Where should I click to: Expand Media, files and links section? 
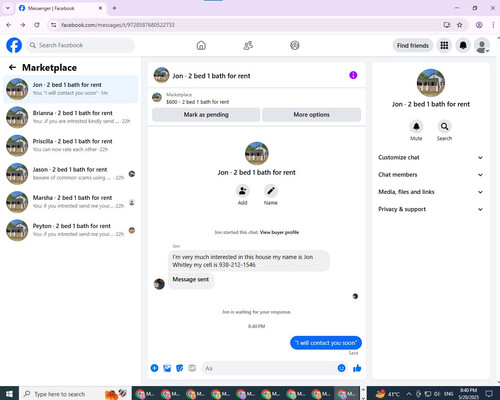[x=430, y=192]
